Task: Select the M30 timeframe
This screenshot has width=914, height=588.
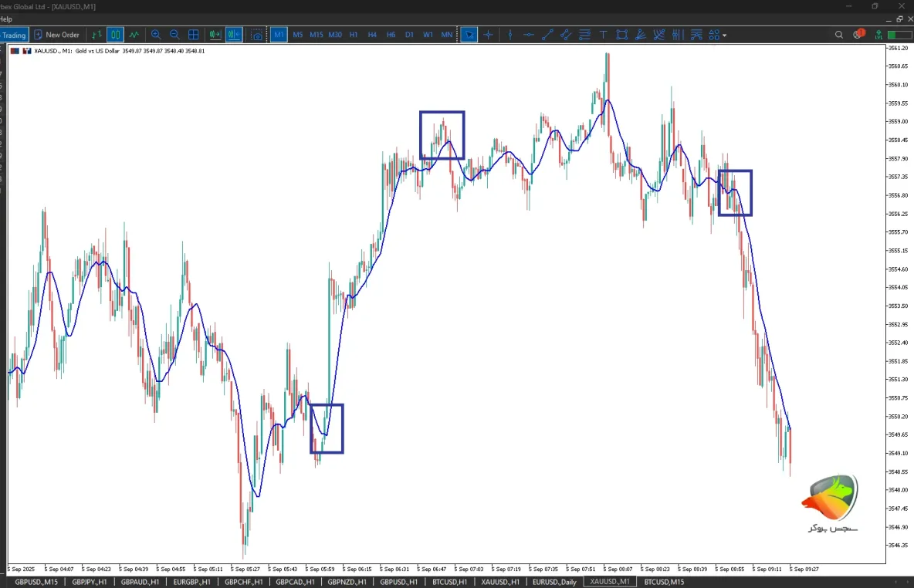Action: (335, 35)
